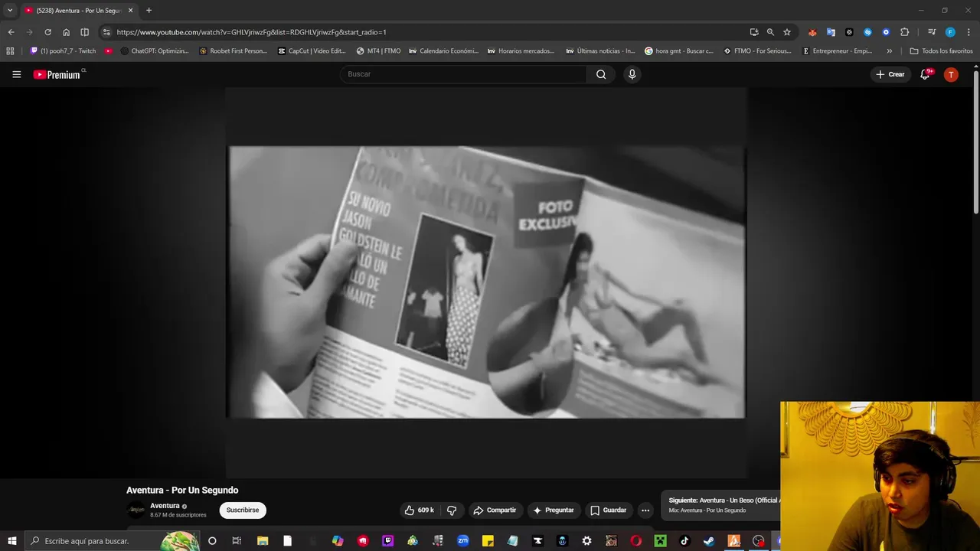Click the Crear button
The width and height of the screenshot is (980, 551).
[x=891, y=74]
